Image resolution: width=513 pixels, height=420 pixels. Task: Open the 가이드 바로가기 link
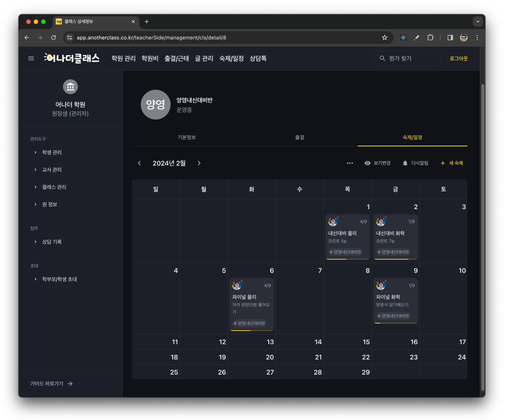pyautogui.click(x=52, y=383)
